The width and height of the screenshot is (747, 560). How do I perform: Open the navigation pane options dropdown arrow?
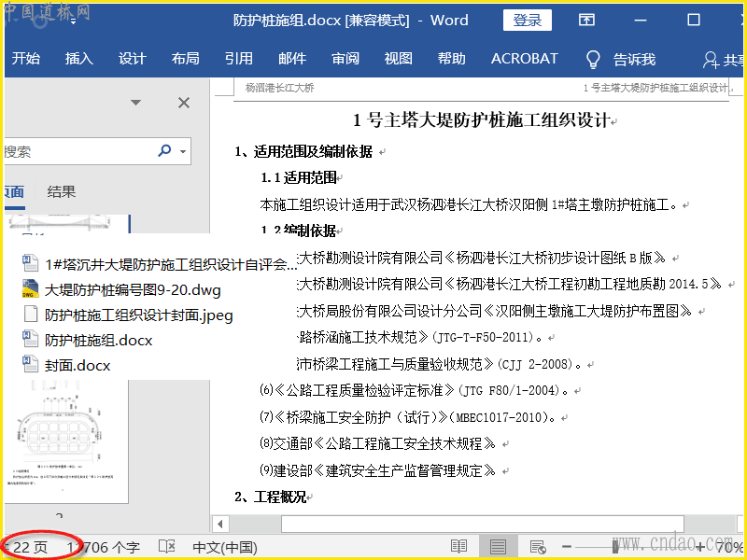tap(135, 103)
